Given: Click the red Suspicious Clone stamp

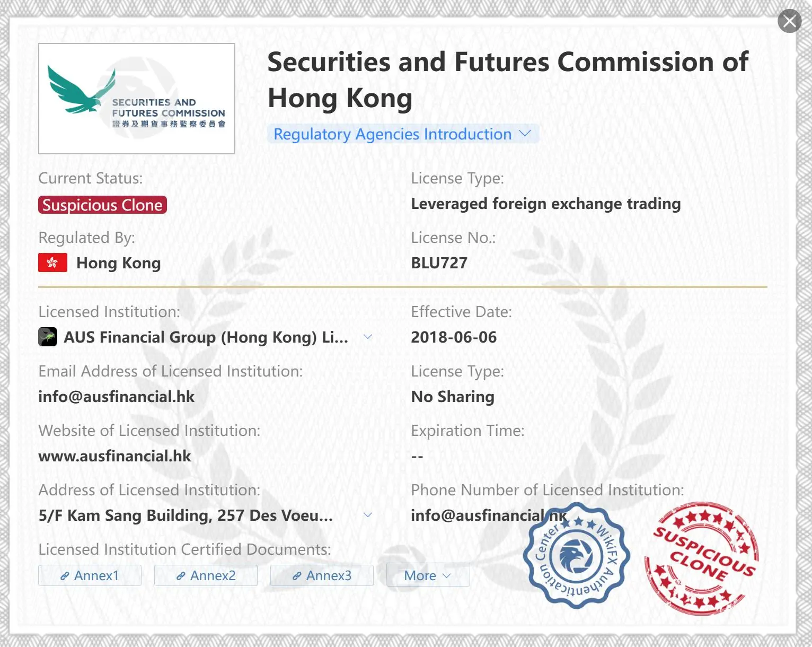Looking at the screenshot, I should click(701, 558).
